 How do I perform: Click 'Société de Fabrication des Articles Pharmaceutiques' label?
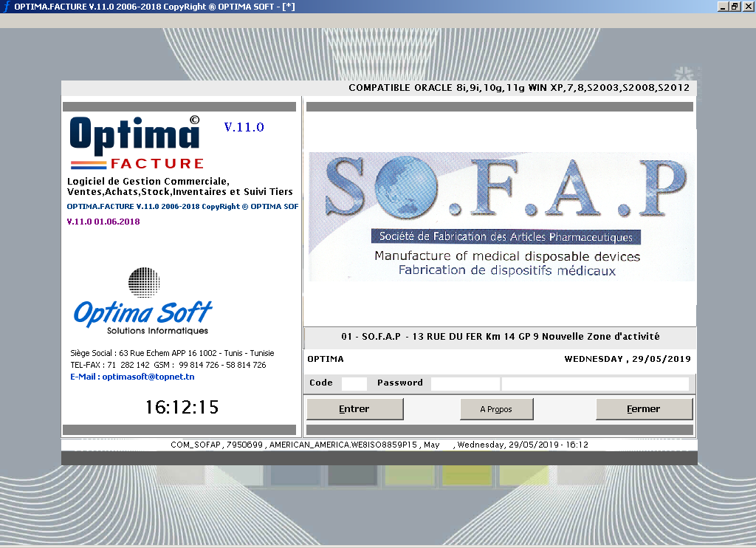click(x=506, y=237)
